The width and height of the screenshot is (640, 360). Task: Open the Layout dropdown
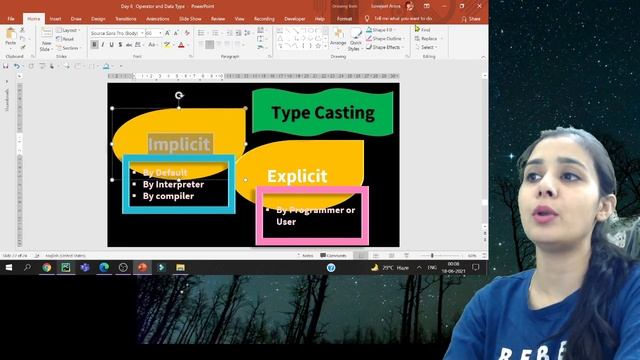68,31
